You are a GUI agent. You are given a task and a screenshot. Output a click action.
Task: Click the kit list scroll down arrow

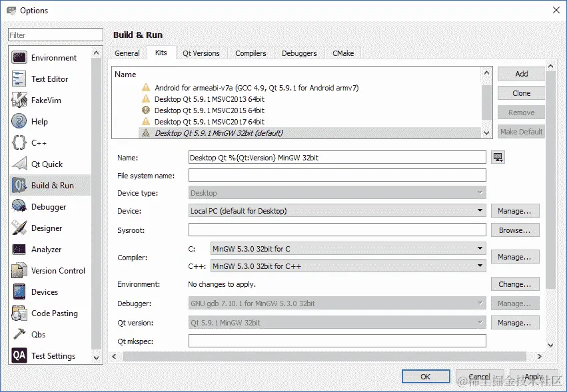(486, 133)
